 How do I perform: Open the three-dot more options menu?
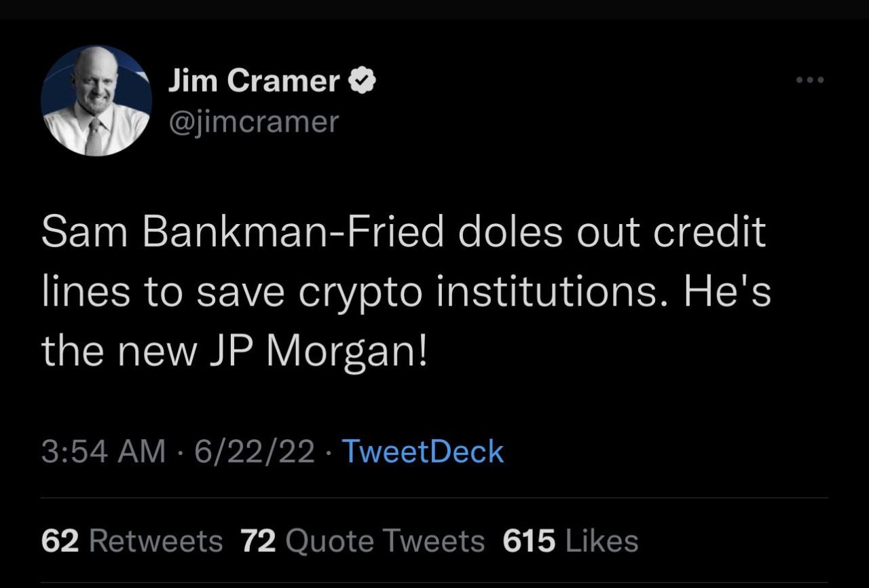click(811, 81)
